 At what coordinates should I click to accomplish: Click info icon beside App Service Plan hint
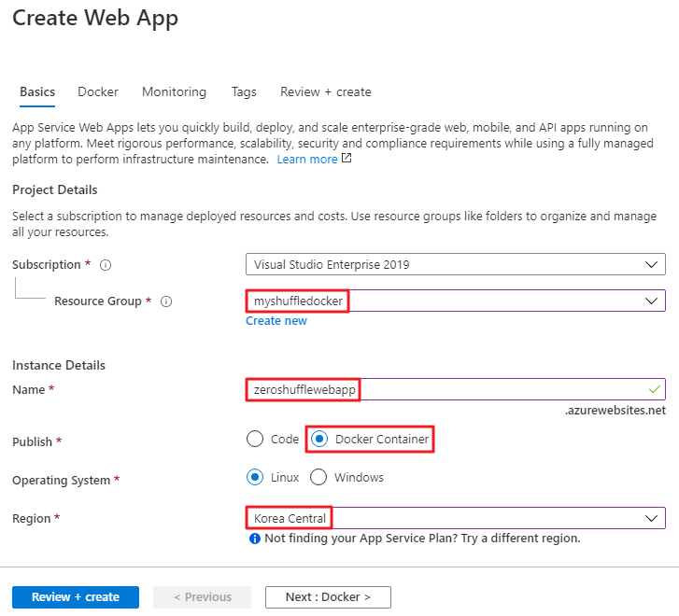(x=255, y=539)
